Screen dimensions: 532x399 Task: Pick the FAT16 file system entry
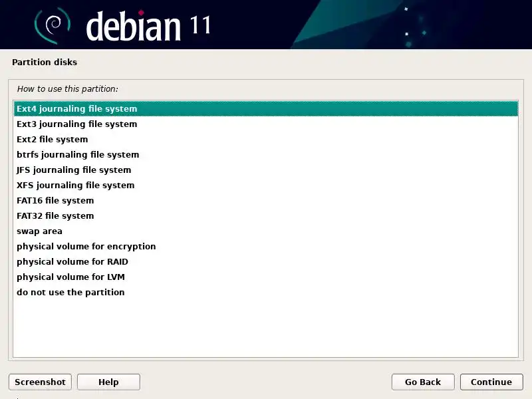[x=265, y=201]
